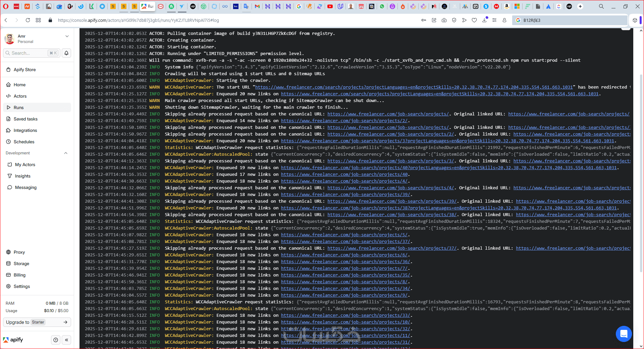Image resolution: width=644 pixels, height=349 pixels.
Task: Open the downloads icon in address bar
Action: click(484, 20)
